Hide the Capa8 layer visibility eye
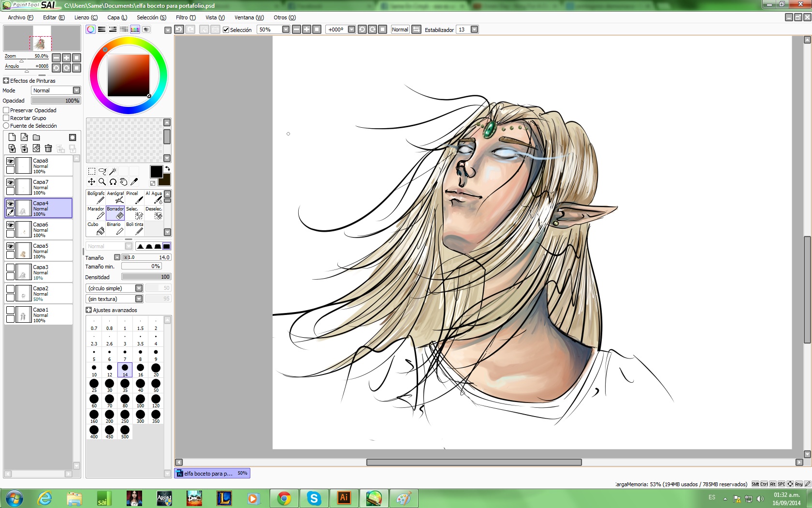 [10, 162]
